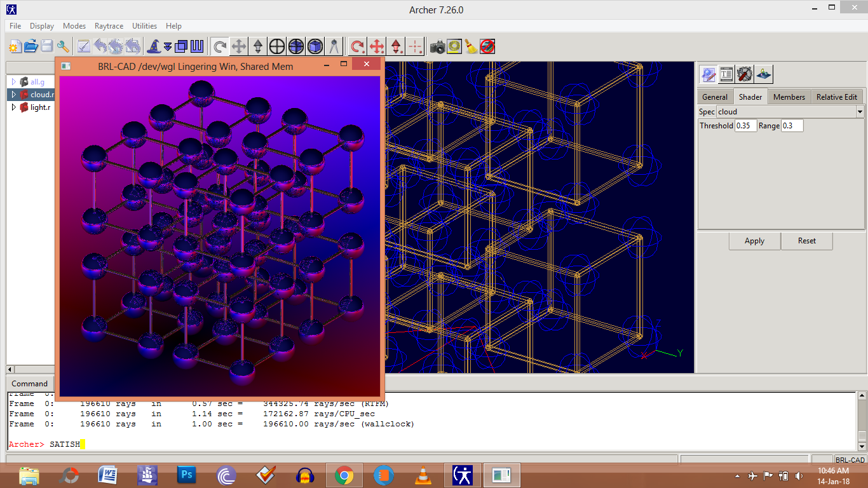Click the Archer command prompt line
Screen dimensions: 868x488
tap(431, 444)
